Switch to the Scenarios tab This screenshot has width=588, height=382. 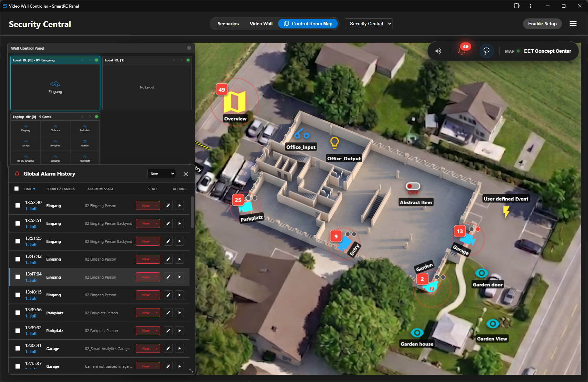[x=228, y=24]
